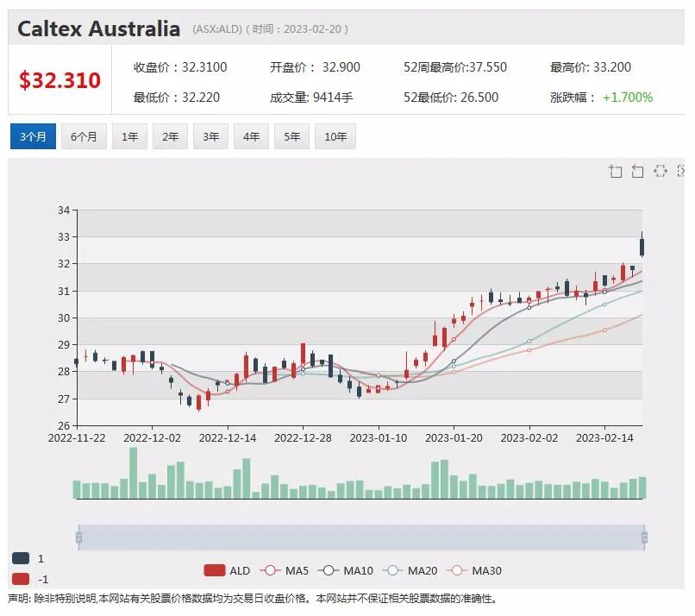Click the 2022-11-22 axis date label
Image resolution: width=695 pixels, height=616 pixels.
77,437
